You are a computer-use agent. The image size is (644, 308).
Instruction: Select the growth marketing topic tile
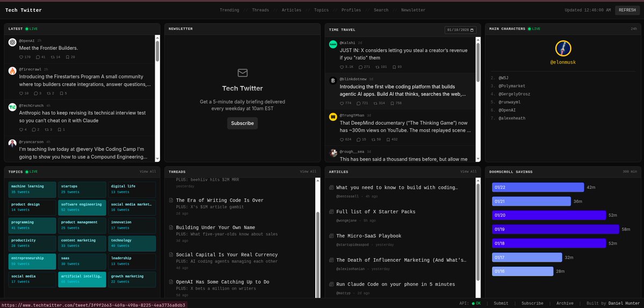[x=132, y=279]
